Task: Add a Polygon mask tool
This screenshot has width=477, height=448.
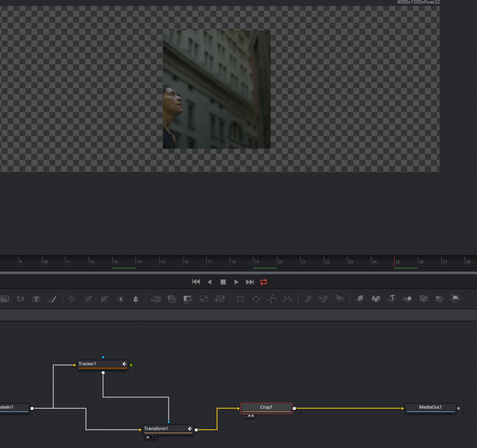Action: [x=272, y=298]
